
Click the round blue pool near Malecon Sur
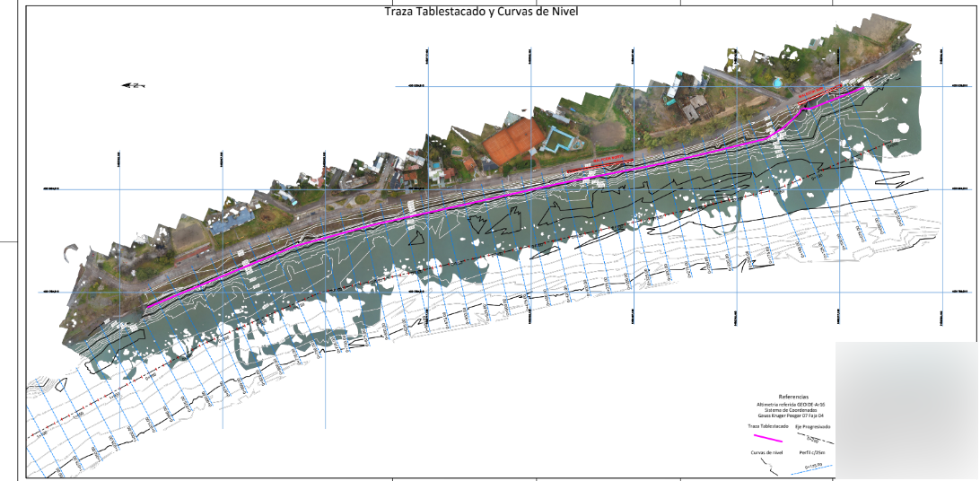click(777, 83)
